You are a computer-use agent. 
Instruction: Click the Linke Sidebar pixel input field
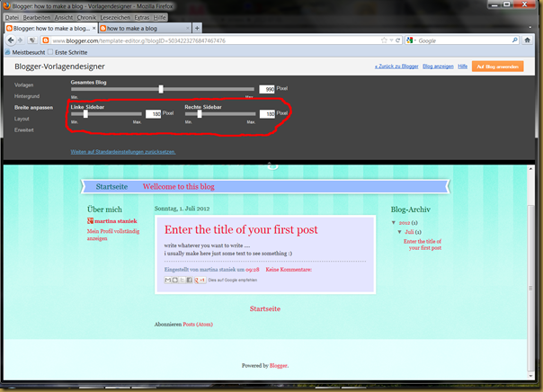(153, 113)
